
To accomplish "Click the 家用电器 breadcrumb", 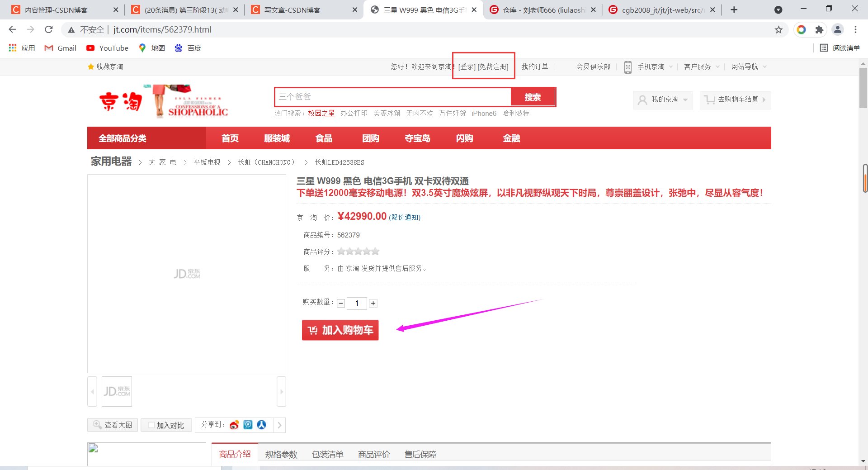I will point(111,161).
